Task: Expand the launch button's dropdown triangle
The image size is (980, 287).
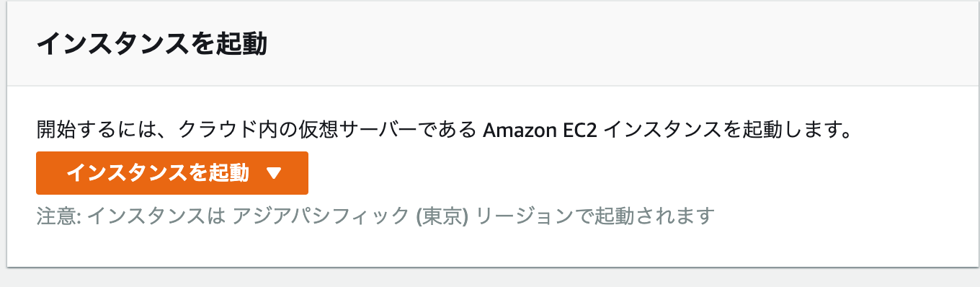Action: coord(273,173)
